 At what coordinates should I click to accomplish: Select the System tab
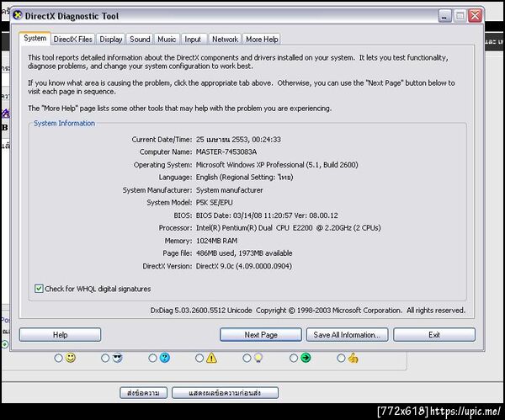coord(35,39)
